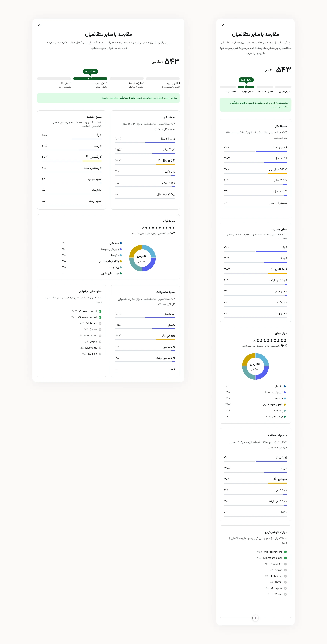Viewport: 327px width, 644px height.
Task: Click the سطح ارشدیت card heading in narrow modal
Action: [279, 229]
